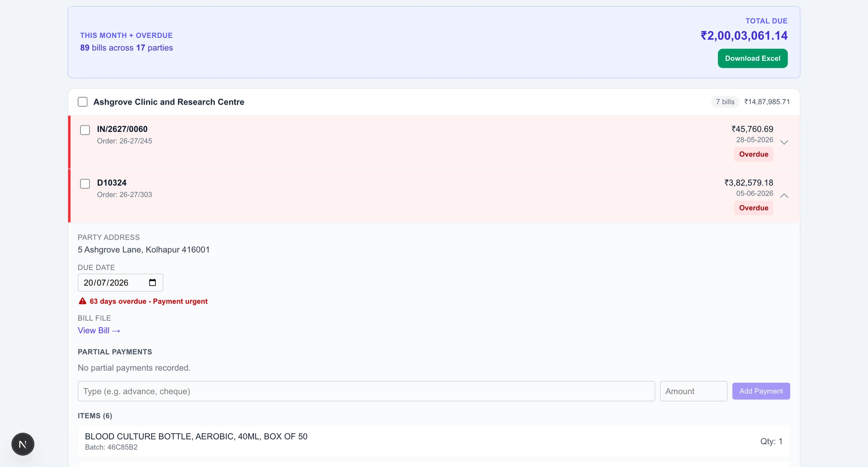868x467 pixels.
Task: Click the party total ₹14,87,985.71
Action: coord(767,102)
